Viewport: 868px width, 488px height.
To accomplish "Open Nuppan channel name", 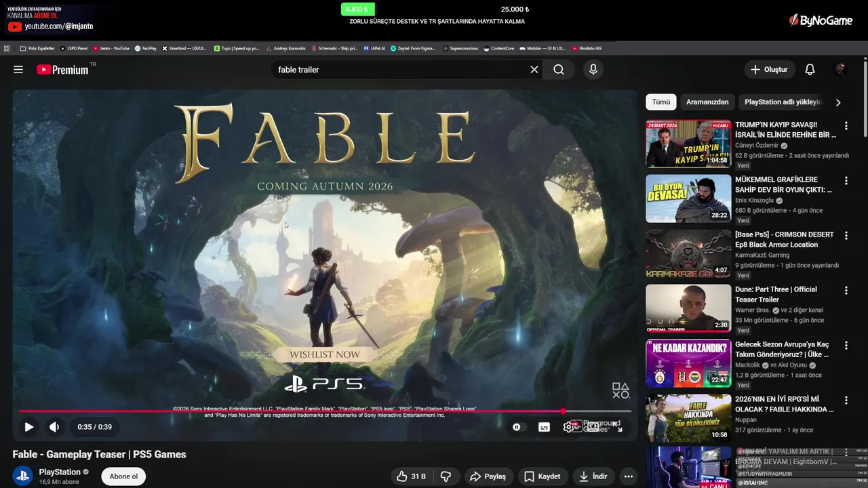I will (746, 420).
